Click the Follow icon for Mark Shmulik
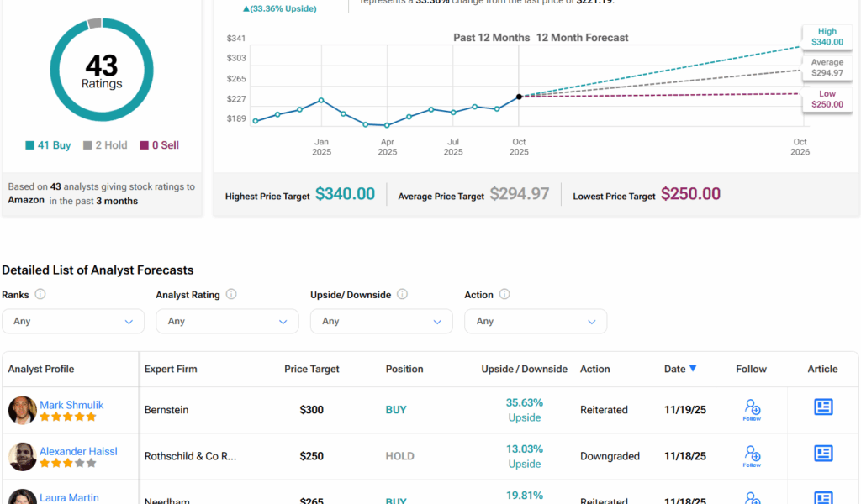861x504 pixels. tap(752, 409)
